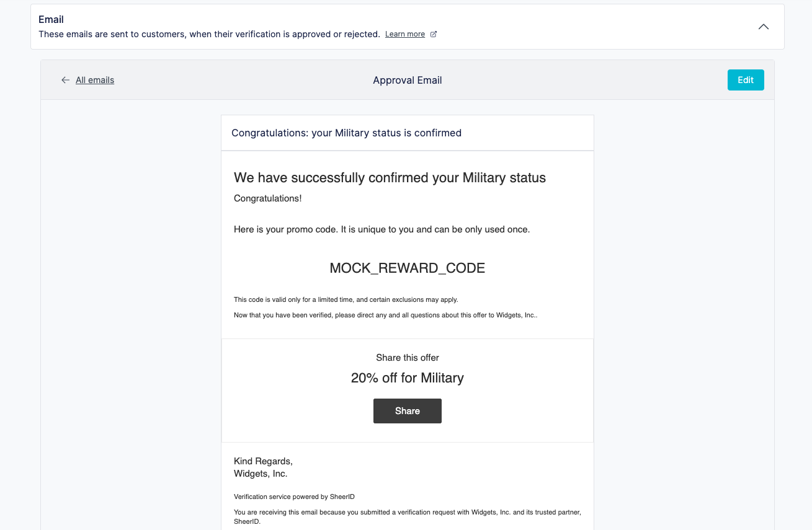The height and width of the screenshot is (530, 812).
Task: Click the email subject line about Military status
Action: (346, 133)
